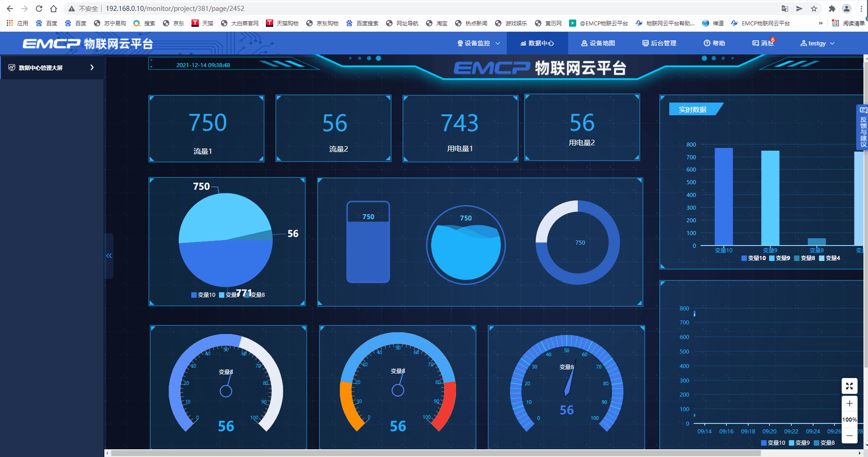Open browser menu three dots

click(x=861, y=9)
